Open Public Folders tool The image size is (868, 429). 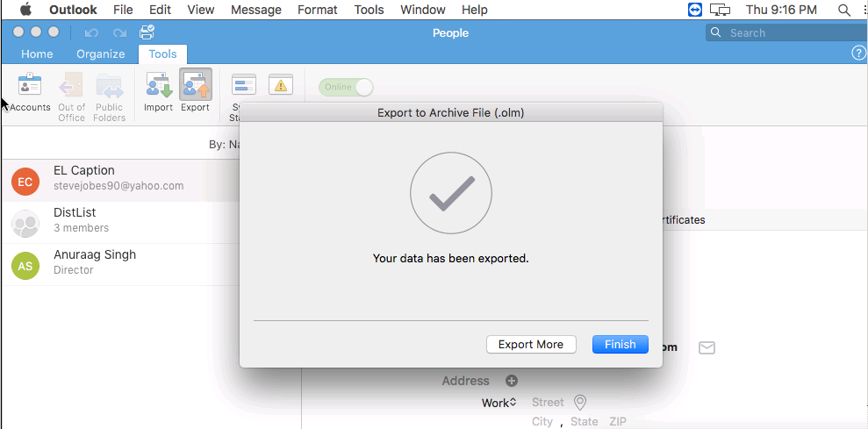click(x=109, y=96)
